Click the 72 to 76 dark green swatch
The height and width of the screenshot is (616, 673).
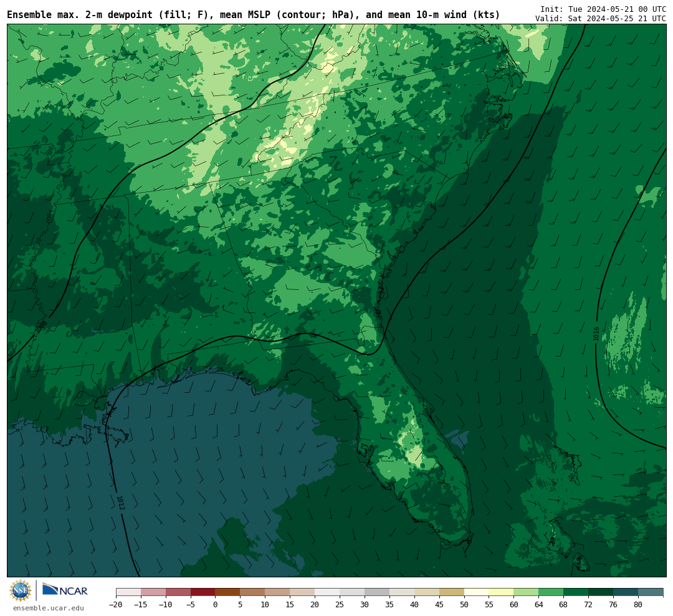(601, 592)
